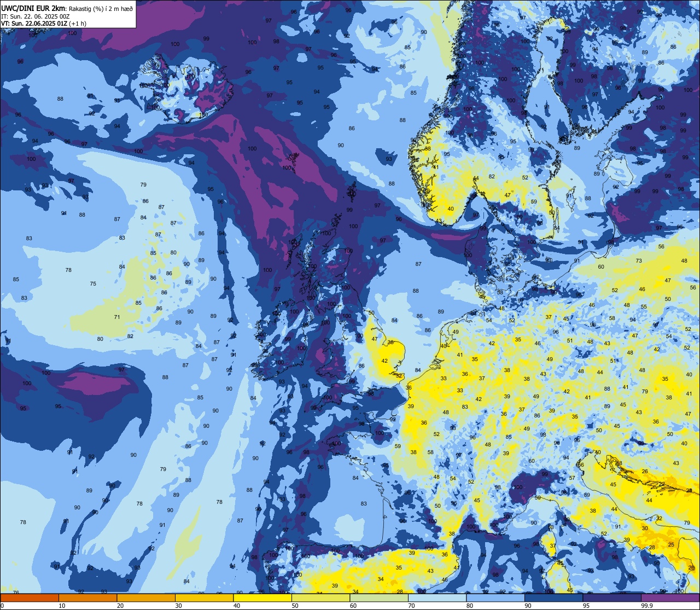
Task: Select the golden 30–40 legend swatch
Action: pos(204,597)
